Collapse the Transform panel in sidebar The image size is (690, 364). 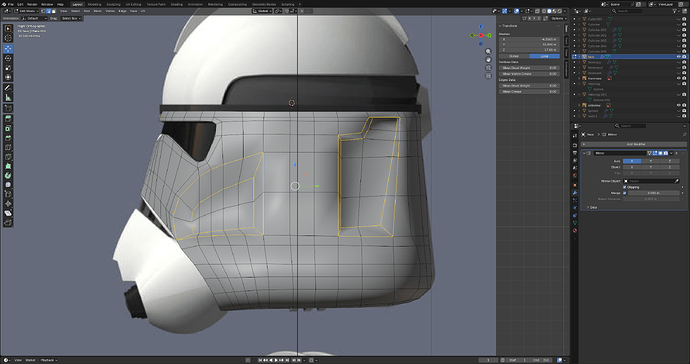500,26
